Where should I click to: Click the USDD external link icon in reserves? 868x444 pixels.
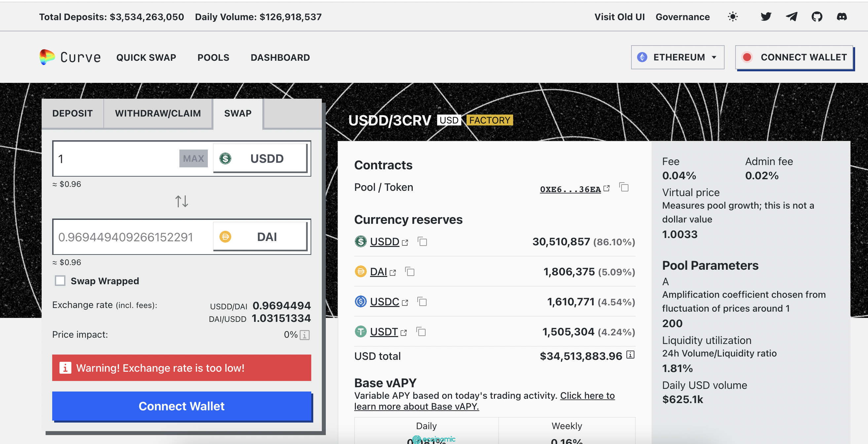(405, 242)
